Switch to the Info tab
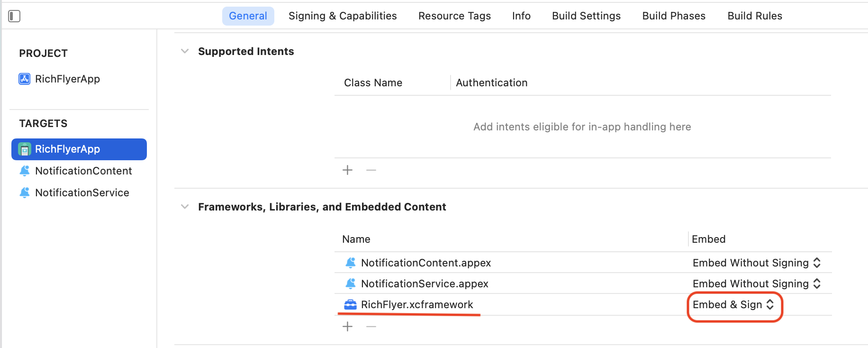The width and height of the screenshot is (868, 348). pos(521,16)
